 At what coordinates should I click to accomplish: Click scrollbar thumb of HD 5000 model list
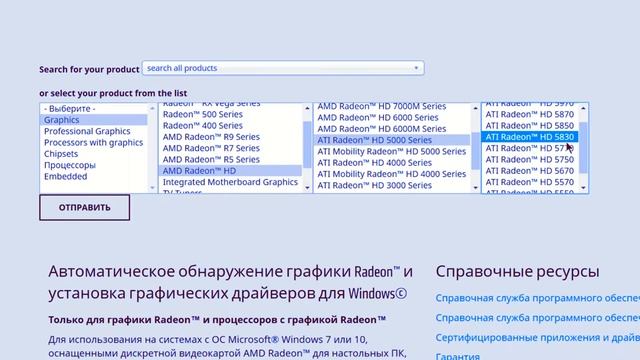[583, 147]
